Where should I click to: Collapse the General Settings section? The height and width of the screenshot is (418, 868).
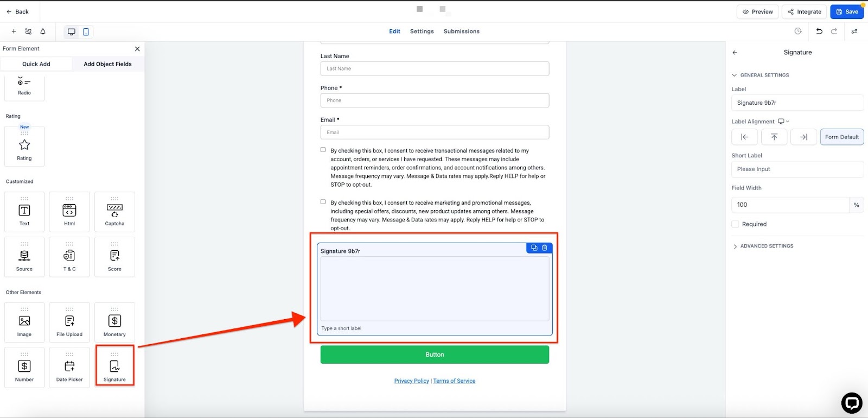pyautogui.click(x=761, y=75)
